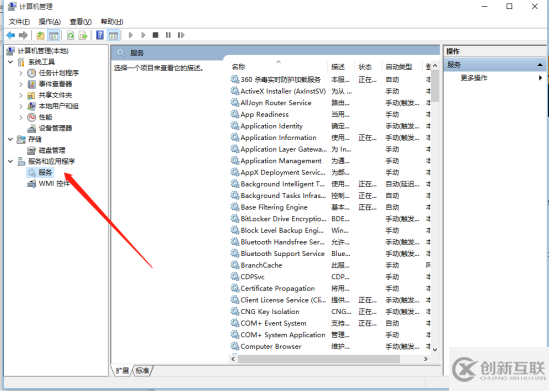
Task: Select the AllJoyn Router Service row
Action: pos(330,103)
